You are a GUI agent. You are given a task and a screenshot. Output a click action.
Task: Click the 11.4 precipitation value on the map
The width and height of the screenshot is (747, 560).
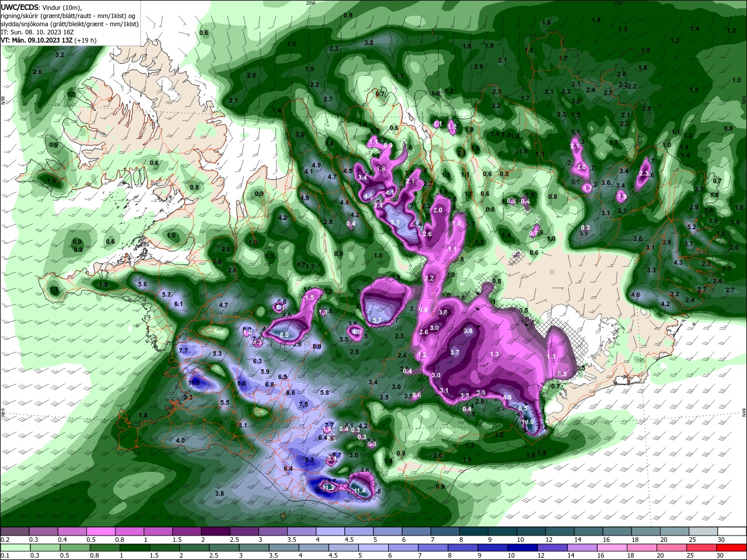[x=360, y=492]
